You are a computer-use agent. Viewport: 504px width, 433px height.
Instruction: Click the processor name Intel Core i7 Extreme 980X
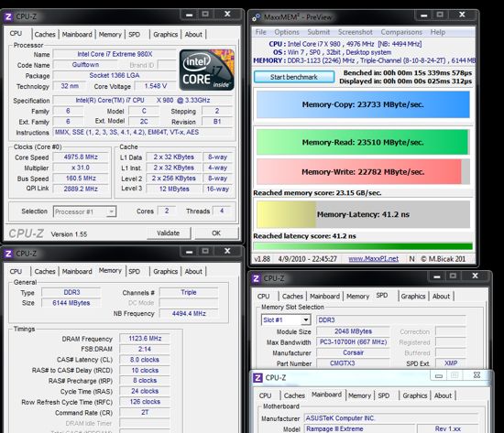pos(115,54)
